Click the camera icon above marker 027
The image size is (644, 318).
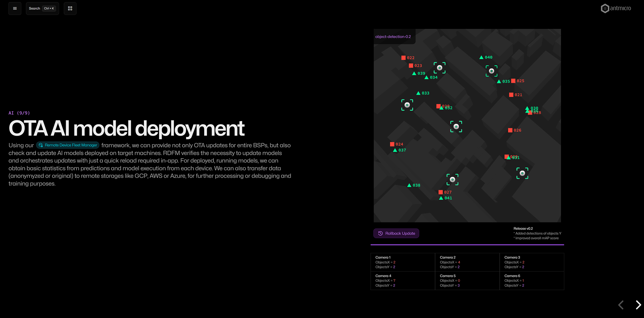pyautogui.click(x=452, y=180)
